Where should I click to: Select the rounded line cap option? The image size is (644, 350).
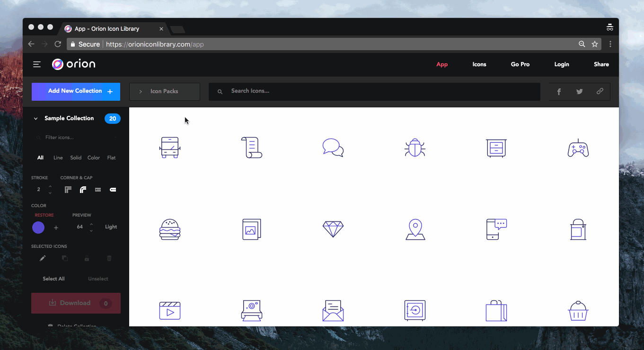click(113, 189)
